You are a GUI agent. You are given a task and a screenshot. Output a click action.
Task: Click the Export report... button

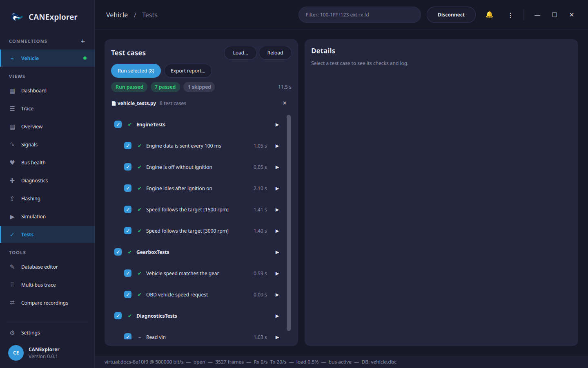pyautogui.click(x=188, y=71)
